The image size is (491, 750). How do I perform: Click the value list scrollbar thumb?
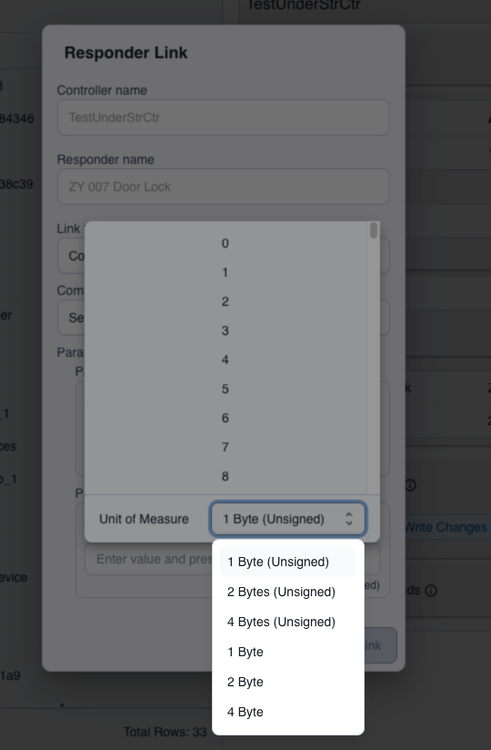pyautogui.click(x=373, y=231)
